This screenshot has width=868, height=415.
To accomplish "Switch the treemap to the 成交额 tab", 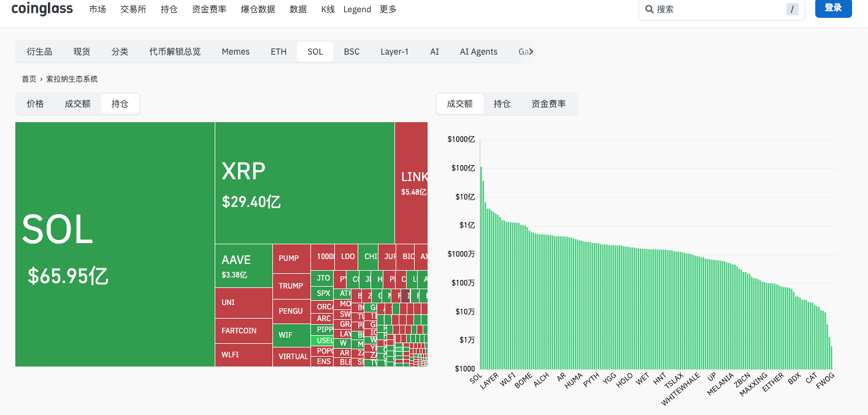I will [77, 104].
